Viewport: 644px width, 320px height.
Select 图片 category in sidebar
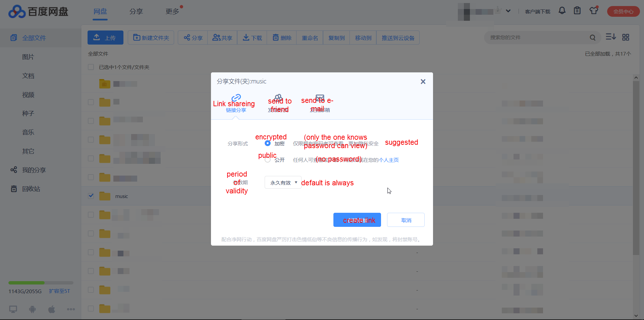28,57
